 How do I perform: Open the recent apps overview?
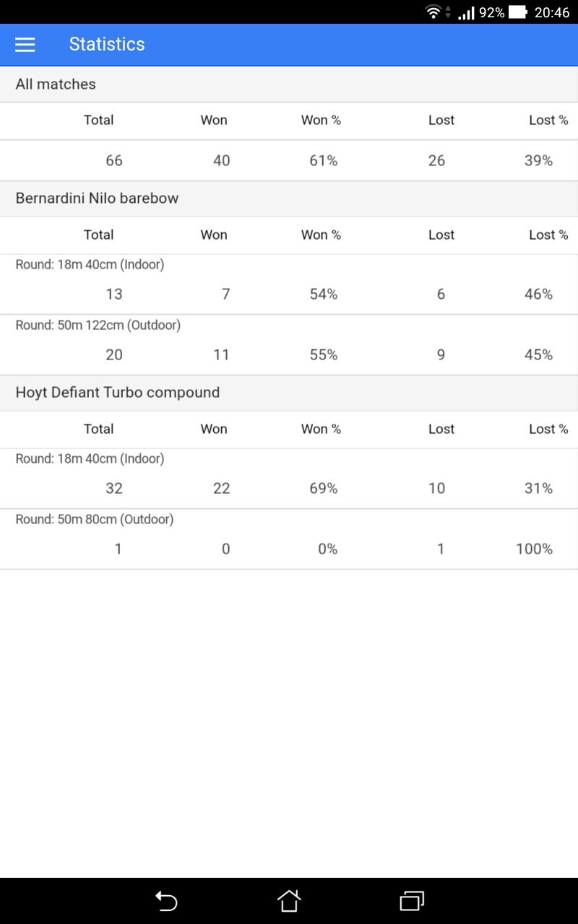click(412, 900)
